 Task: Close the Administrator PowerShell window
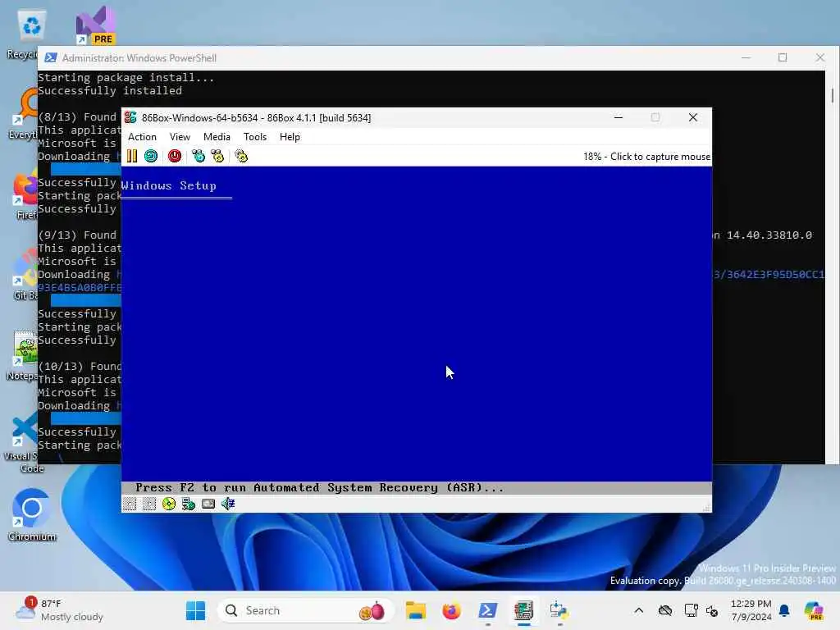(x=819, y=57)
